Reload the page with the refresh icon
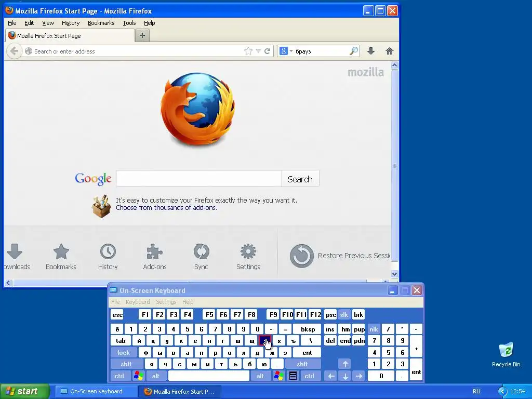 pos(268,51)
